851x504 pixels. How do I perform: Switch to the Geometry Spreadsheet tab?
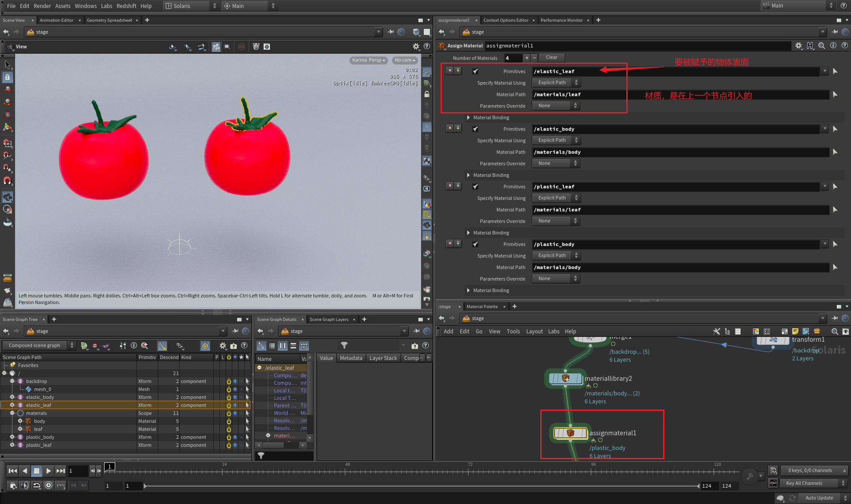point(109,20)
